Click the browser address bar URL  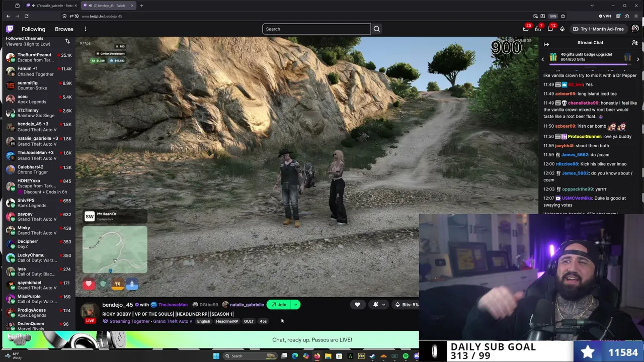click(102, 16)
